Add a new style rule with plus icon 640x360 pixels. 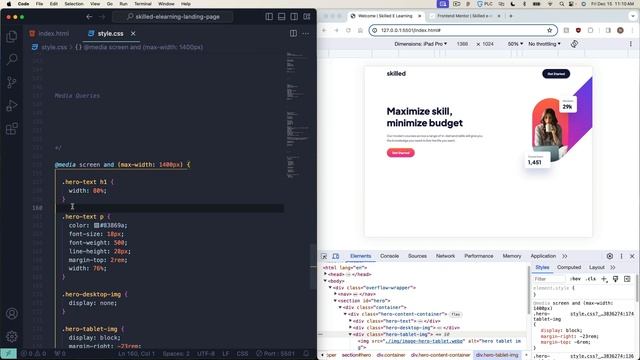click(x=604, y=279)
